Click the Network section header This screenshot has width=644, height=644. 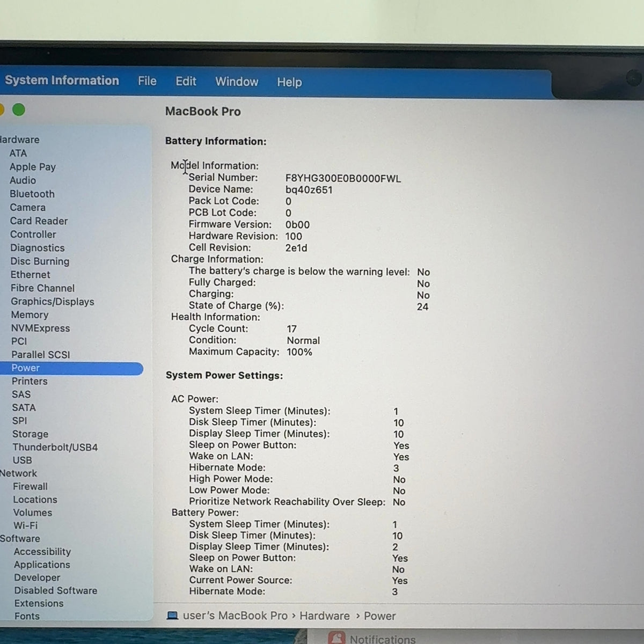19,473
